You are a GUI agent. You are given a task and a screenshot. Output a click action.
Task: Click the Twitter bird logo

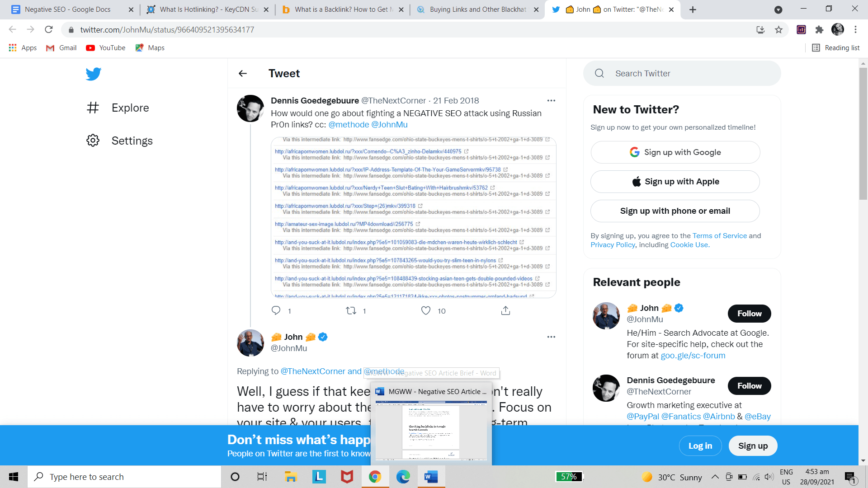pyautogui.click(x=94, y=74)
